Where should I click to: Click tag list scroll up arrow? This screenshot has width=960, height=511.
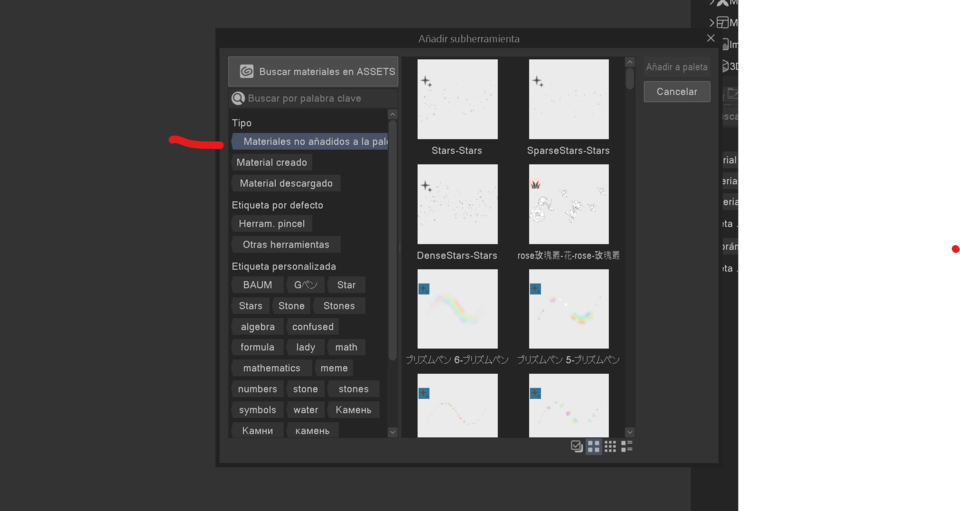(x=392, y=114)
